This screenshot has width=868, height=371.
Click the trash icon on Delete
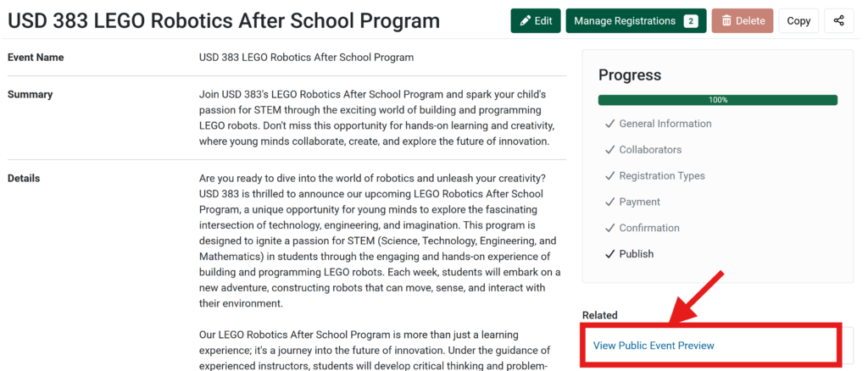(x=726, y=21)
